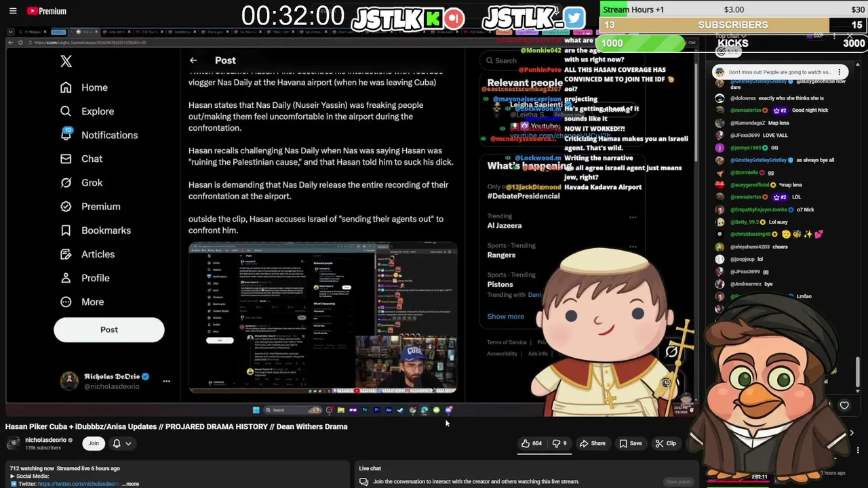Click the Articles page icon in X sidebar
This screenshot has height=488, width=868.
click(66, 254)
